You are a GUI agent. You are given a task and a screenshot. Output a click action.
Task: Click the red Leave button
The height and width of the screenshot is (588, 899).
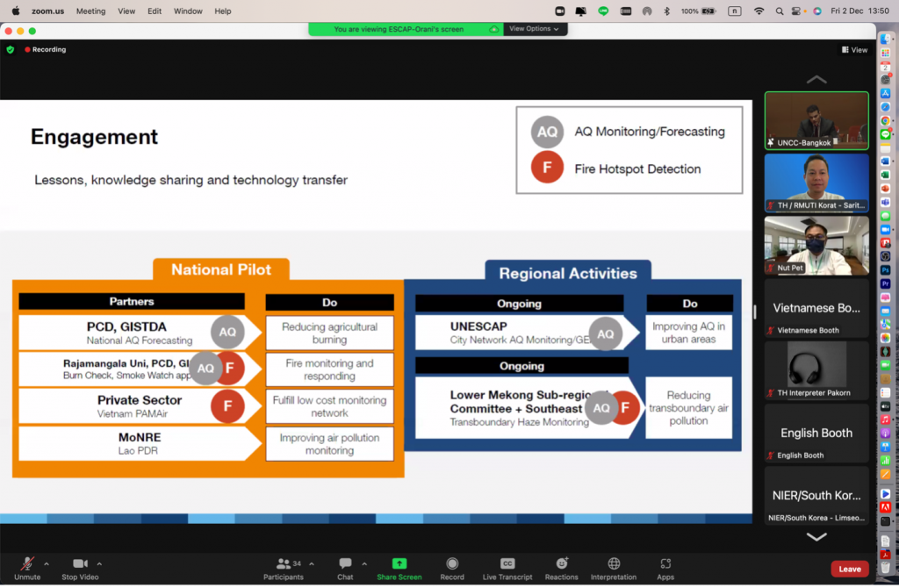[x=849, y=569]
